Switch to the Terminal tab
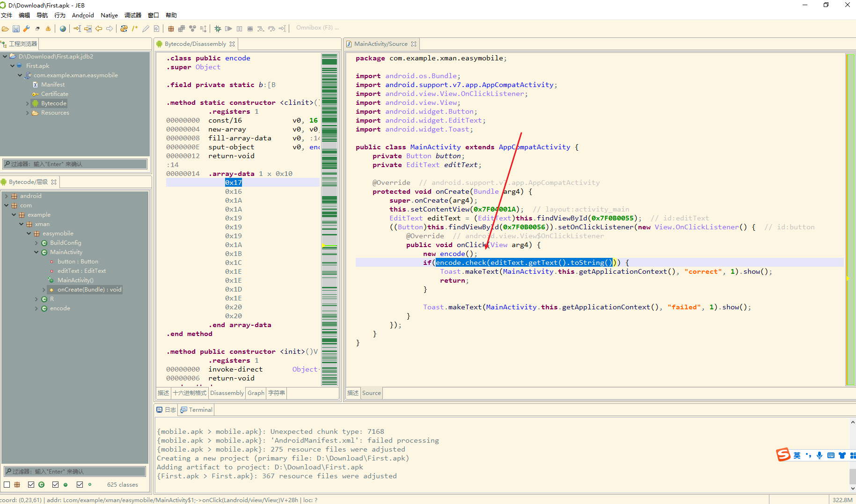Image resolution: width=856 pixels, height=504 pixels. pos(196,409)
